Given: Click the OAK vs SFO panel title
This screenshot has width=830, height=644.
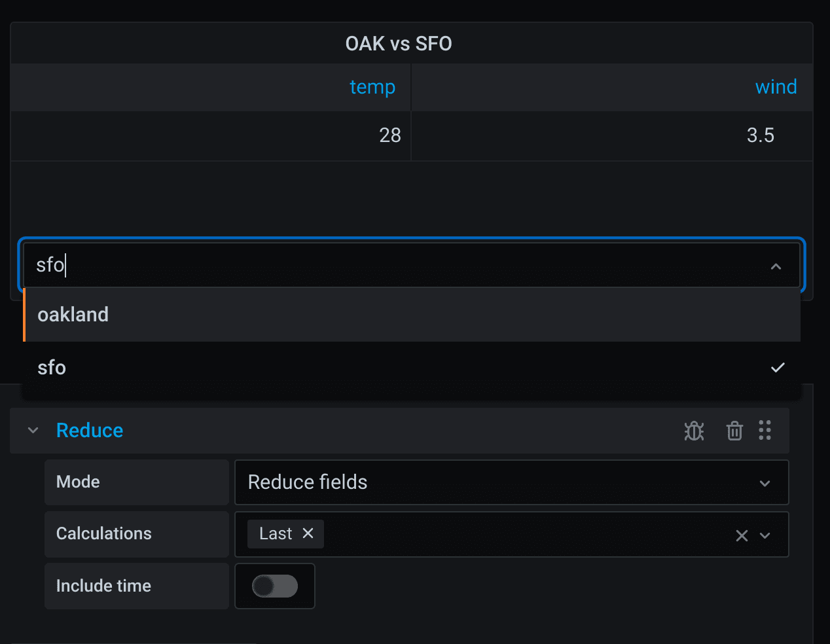Looking at the screenshot, I should [x=399, y=44].
